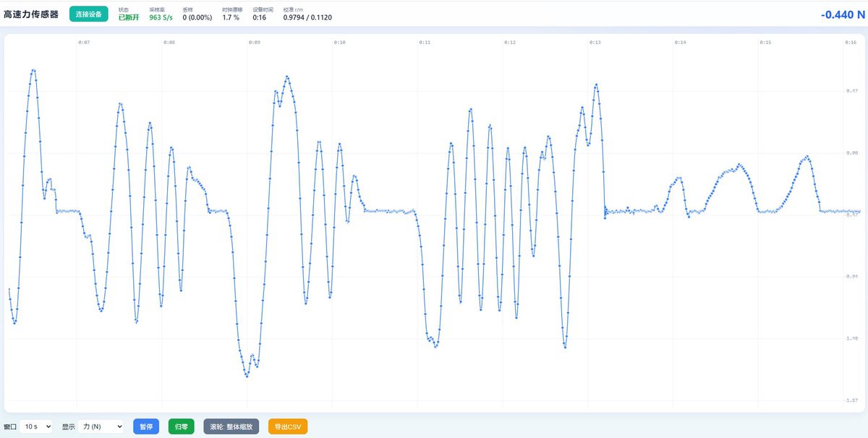Click the 0:14 time axis label
The width and height of the screenshot is (868, 438).
point(681,43)
